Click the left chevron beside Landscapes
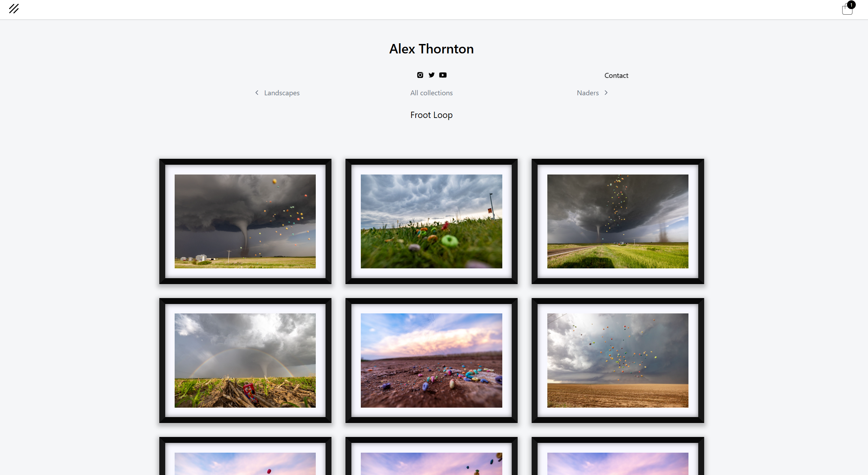The width and height of the screenshot is (868, 475). pyautogui.click(x=257, y=92)
